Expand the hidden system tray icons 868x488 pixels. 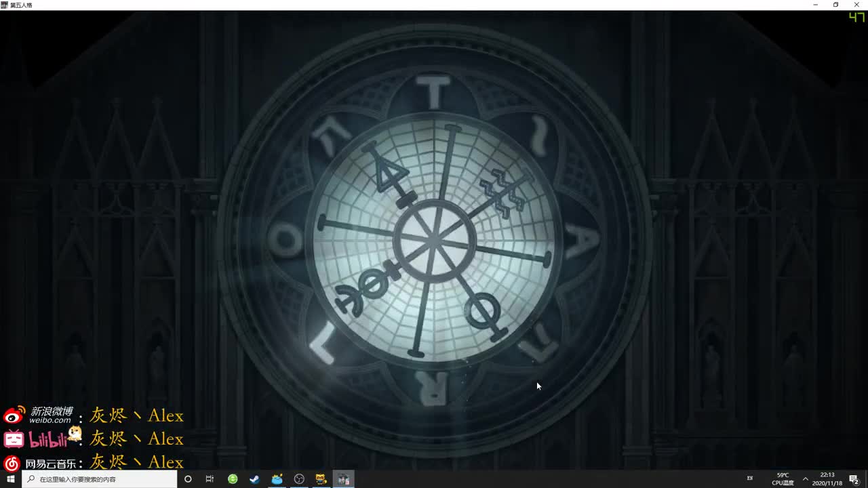pos(806,479)
